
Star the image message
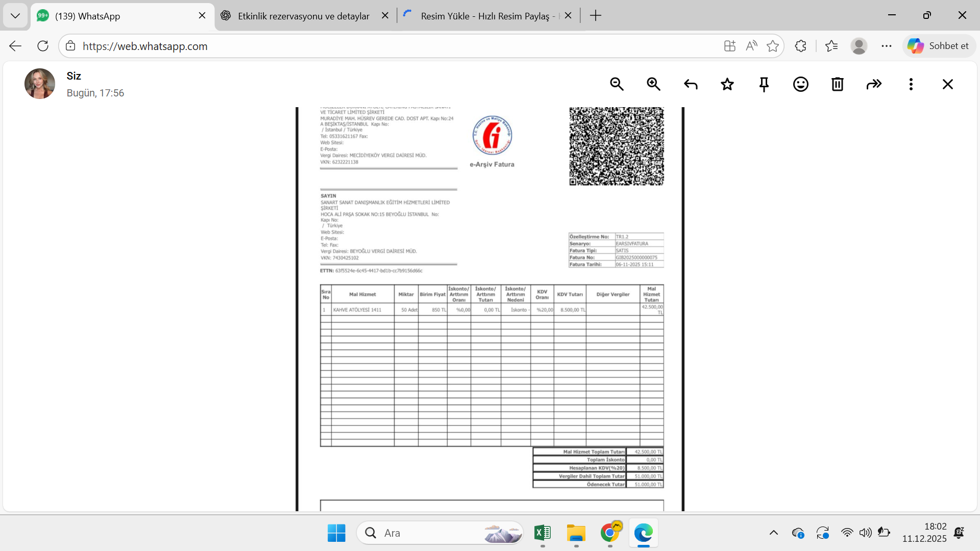pos(727,84)
